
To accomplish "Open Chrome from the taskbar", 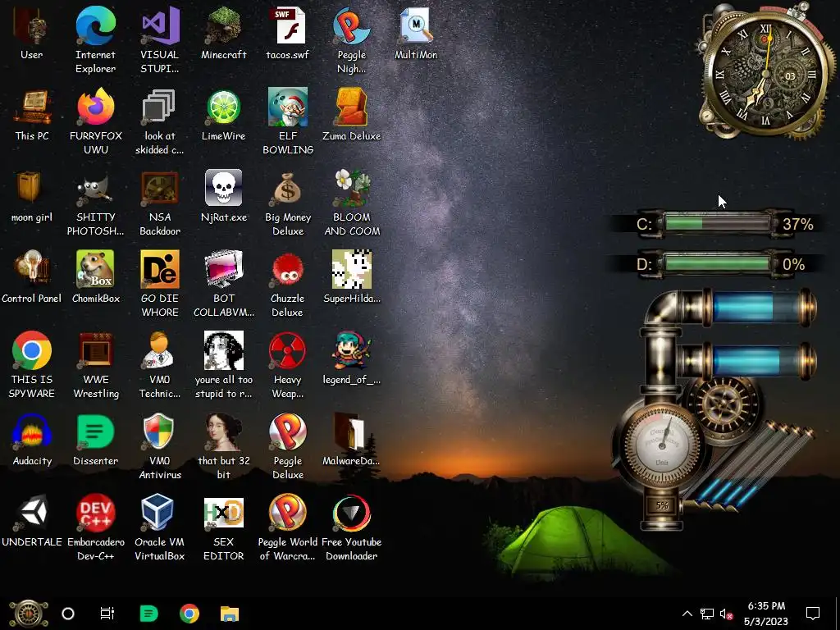I will pyautogui.click(x=189, y=614).
